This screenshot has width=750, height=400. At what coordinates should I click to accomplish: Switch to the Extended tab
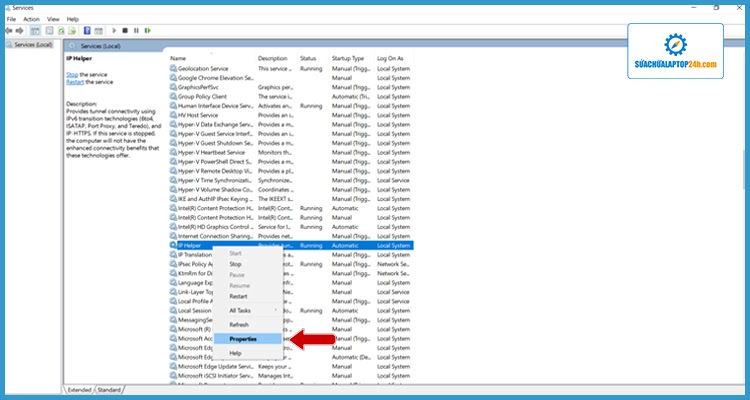tap(79, 389)
